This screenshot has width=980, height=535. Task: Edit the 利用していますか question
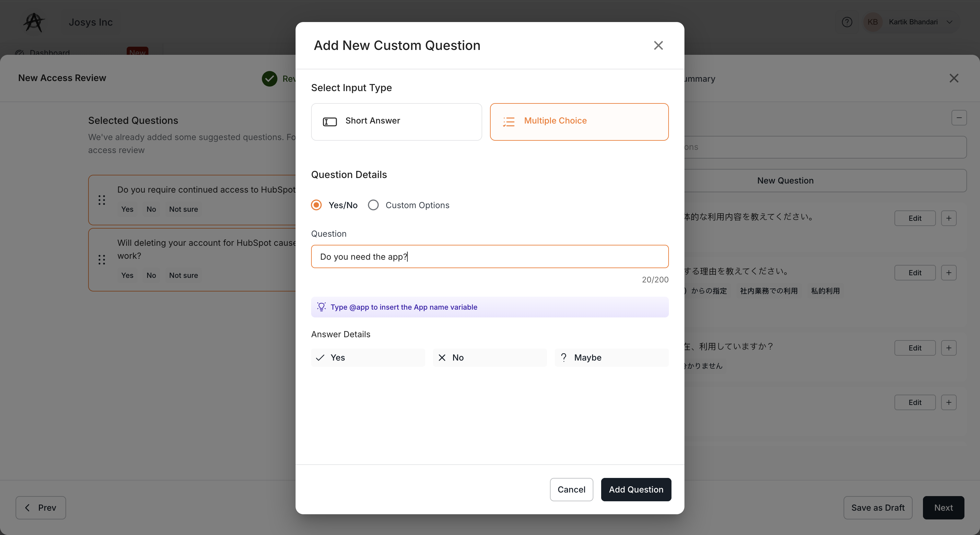[915, 348]
